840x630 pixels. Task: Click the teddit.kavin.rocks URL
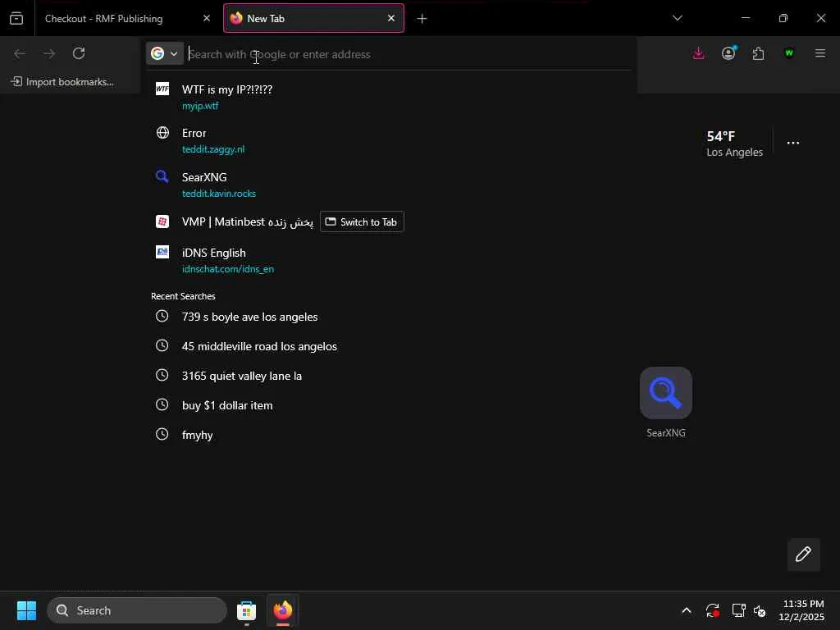pyautogui.click(x=218, y=194)
